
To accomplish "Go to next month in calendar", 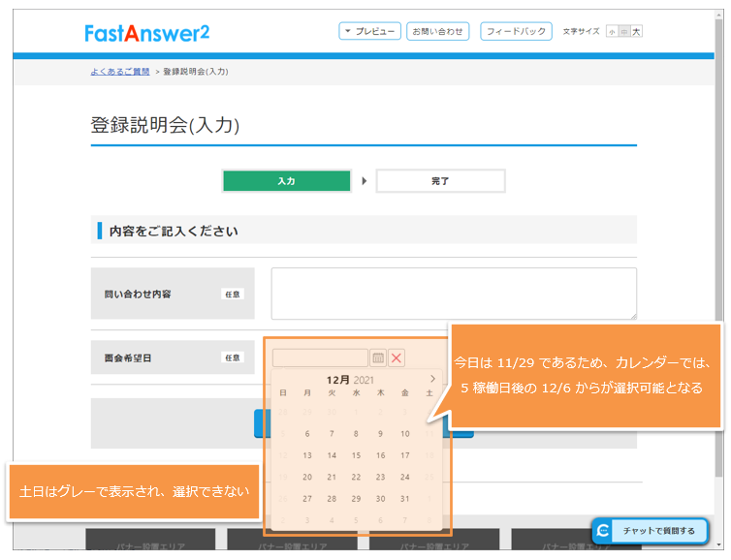I will (432, 379).
